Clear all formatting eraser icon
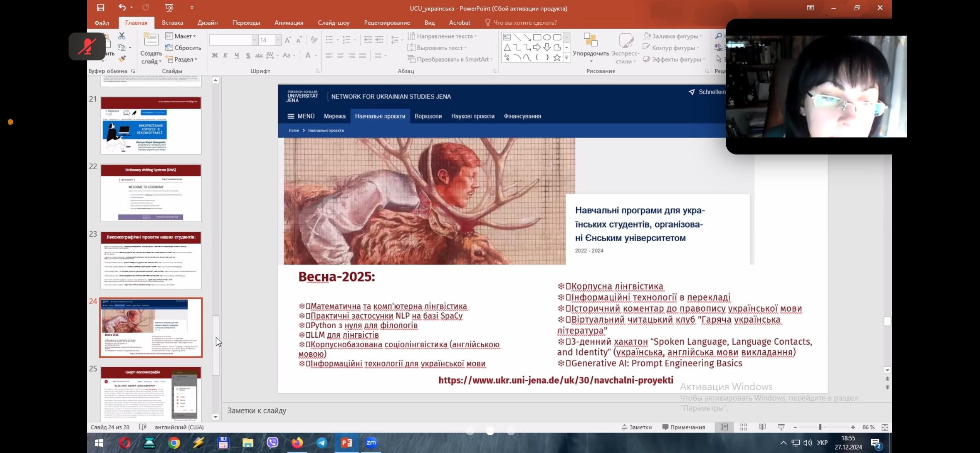The image size is (980, 453). tap(314, 39)
